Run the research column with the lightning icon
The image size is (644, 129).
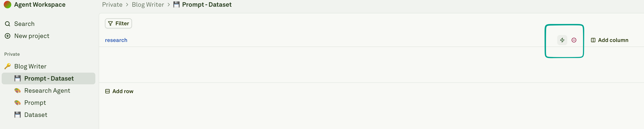click(562, 40)
